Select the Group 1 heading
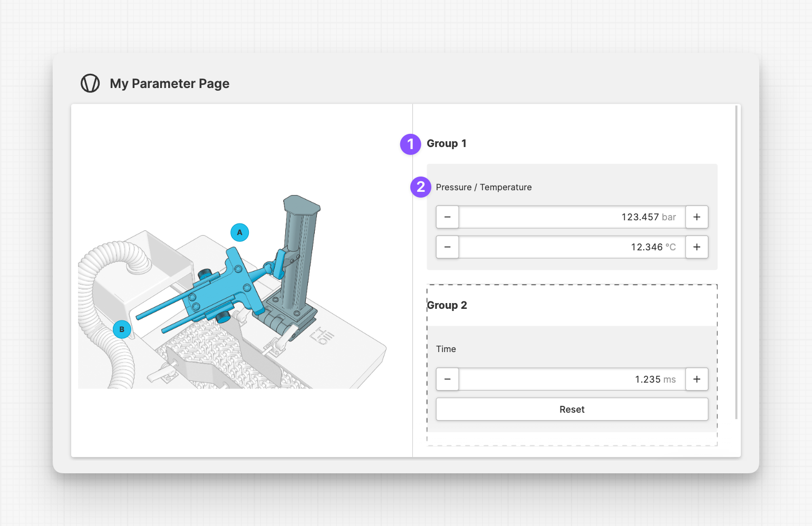The image size is (812, 526). click(x=447, y=143)
